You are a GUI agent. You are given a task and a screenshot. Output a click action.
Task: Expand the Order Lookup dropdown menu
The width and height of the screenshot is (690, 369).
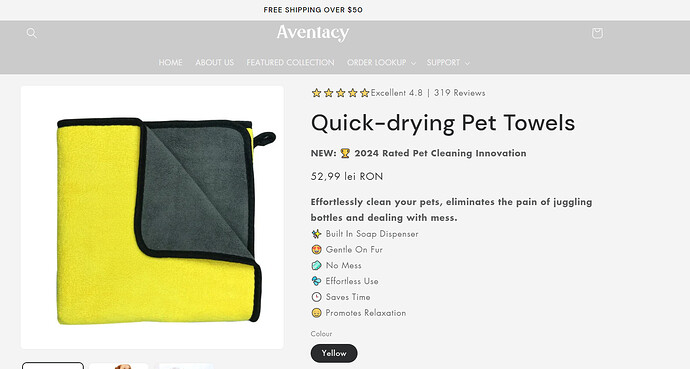point(381,62)
